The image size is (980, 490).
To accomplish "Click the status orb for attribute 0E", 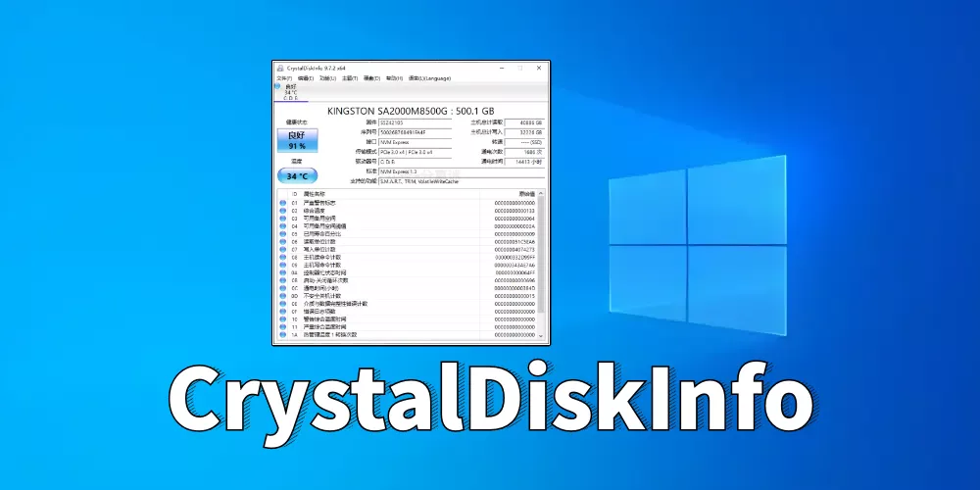I will pyautogui.click(x=282, y=303).
